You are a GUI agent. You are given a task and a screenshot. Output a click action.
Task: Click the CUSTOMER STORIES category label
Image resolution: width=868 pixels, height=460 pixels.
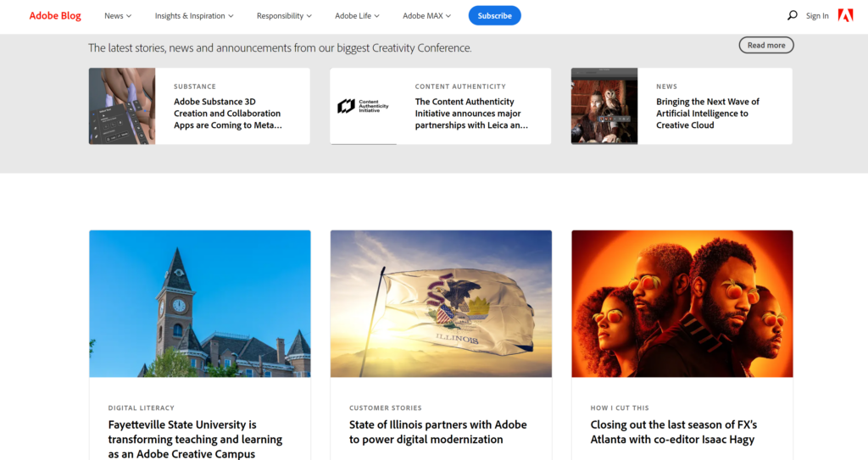tap(386, 408)
